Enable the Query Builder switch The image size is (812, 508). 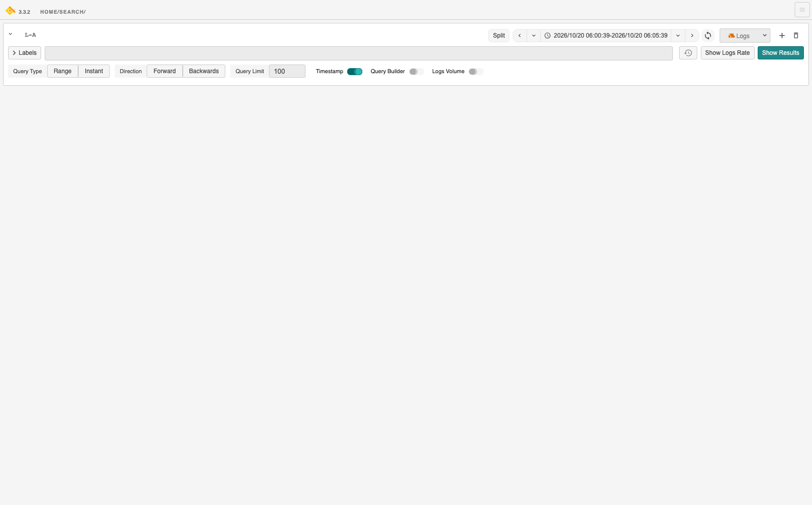pyautogui.click(x=417, y=72)
